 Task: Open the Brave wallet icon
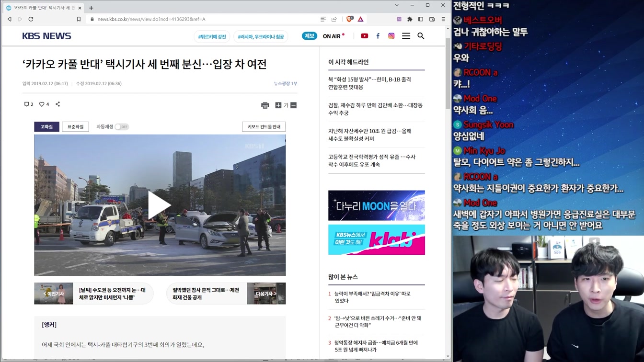432,19
